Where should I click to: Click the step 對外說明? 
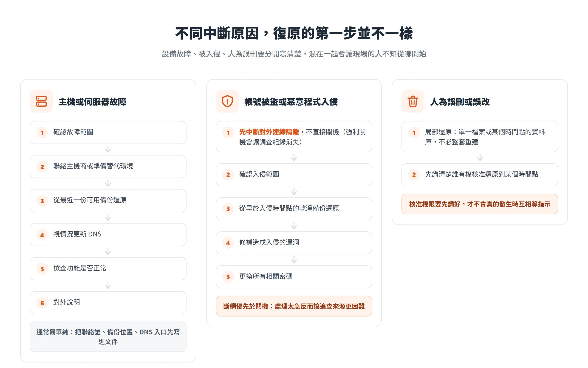pyautogui.click(x=108, y=303)
